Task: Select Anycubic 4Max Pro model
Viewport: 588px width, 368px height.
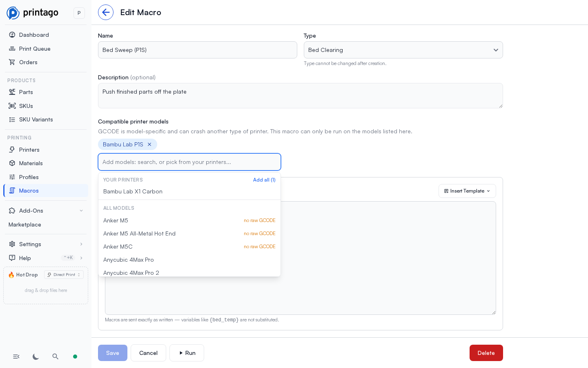Action: click(189, 260)
